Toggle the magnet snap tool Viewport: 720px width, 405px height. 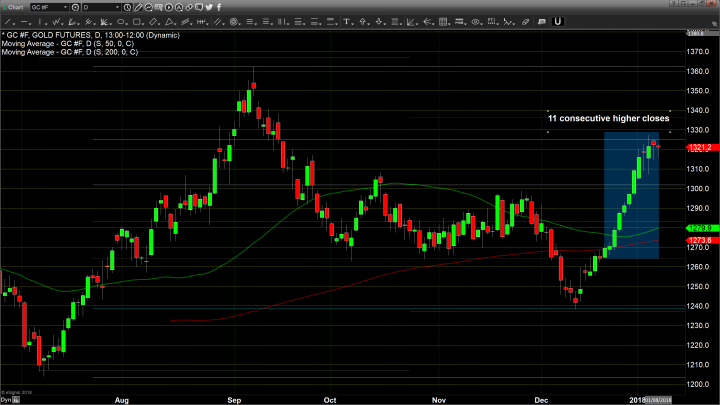point(148,6)
